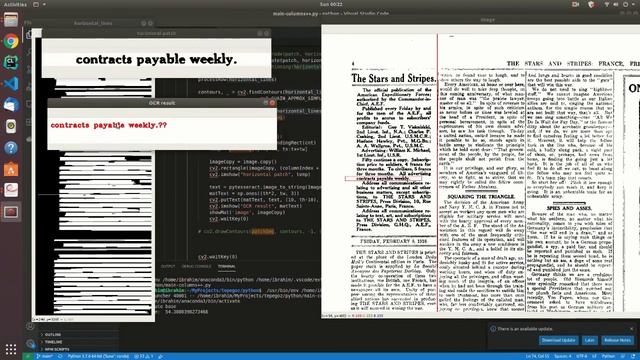Click Activities in the top bar
This screenshot has width=640, height=360.
[x=15, y=4]
